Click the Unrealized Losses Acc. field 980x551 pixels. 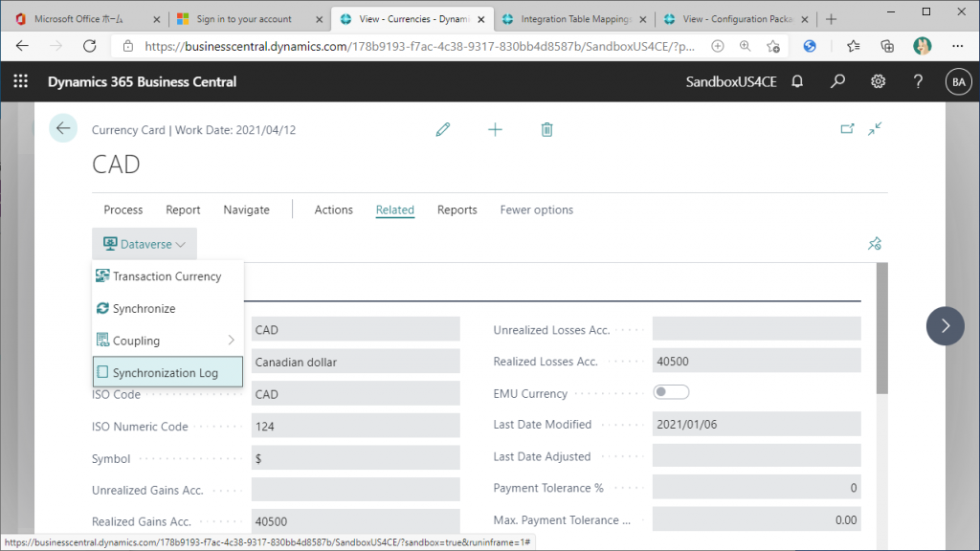(x=756, y=329)
